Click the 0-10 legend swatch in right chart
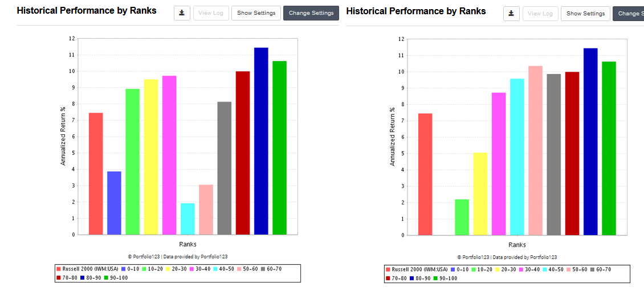Screen dimensions: 644x303 tap(453, 270)
